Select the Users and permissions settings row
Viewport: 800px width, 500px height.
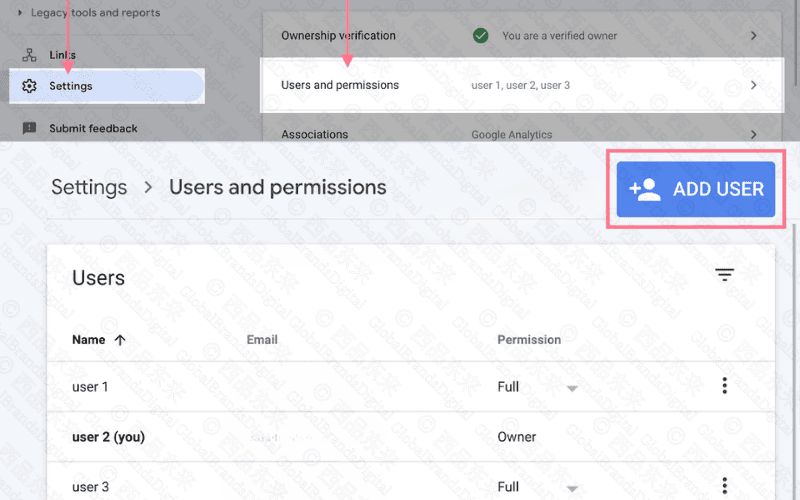pos(520,85)
